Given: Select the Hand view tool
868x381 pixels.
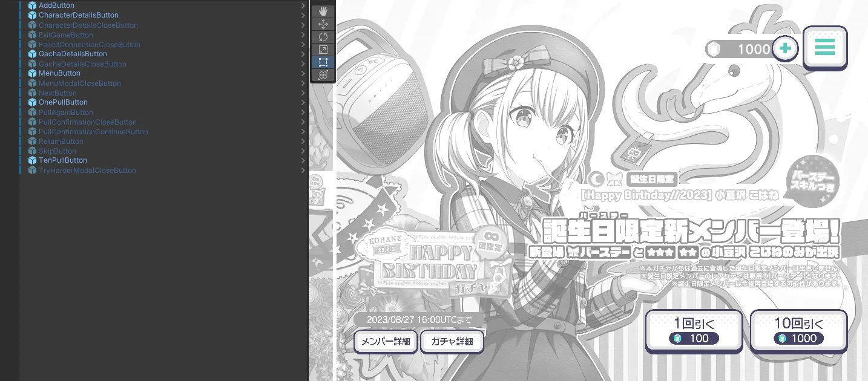Looking at the screenshot, I should 323,11.
